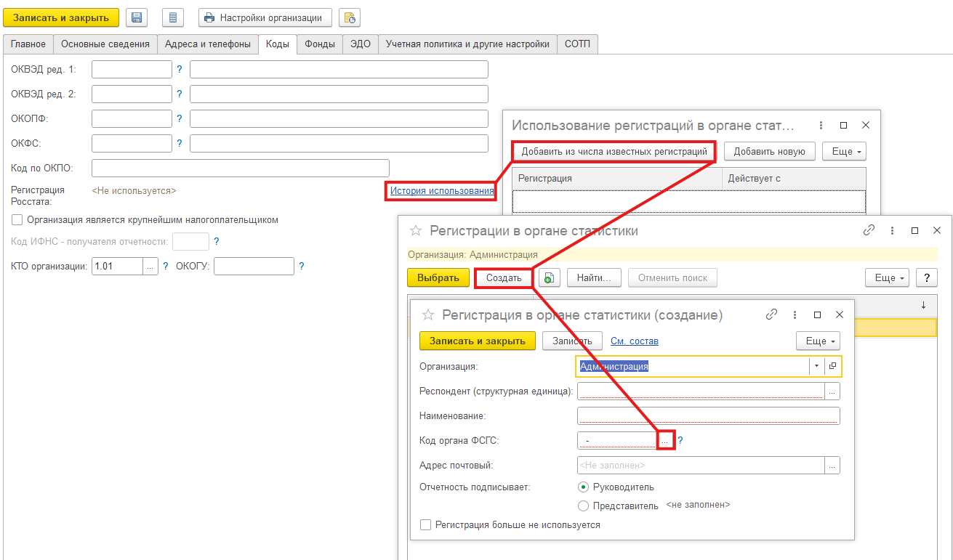
Task: Click the link icon in the creation form title
Action: pos(771,315)
